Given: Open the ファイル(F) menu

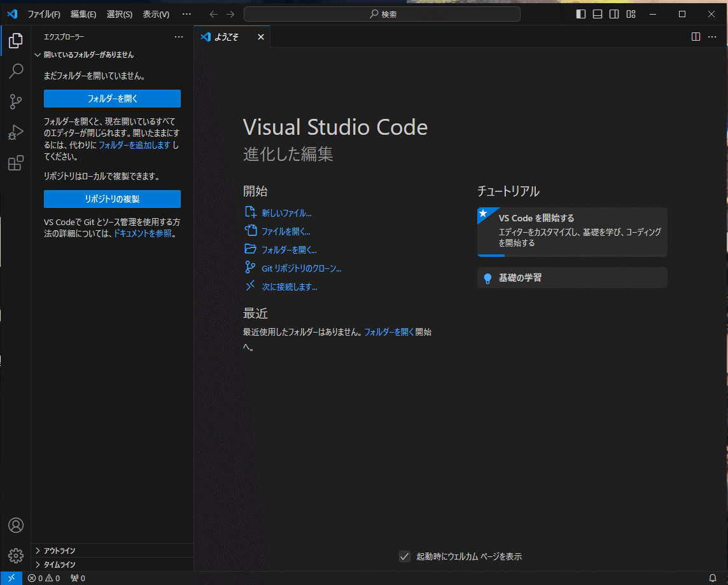Looking at the screenshot, I should click(44, 15).
